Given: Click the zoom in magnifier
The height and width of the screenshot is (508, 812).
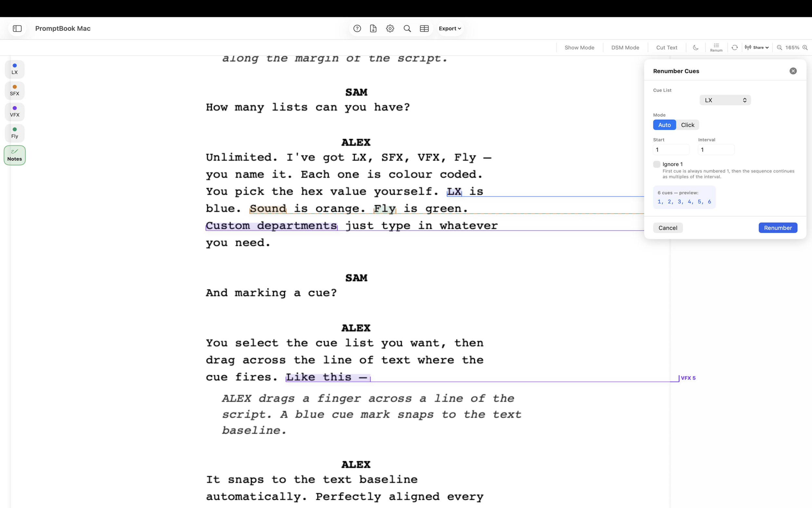Looking at the screenshot, I should (805, 47).
